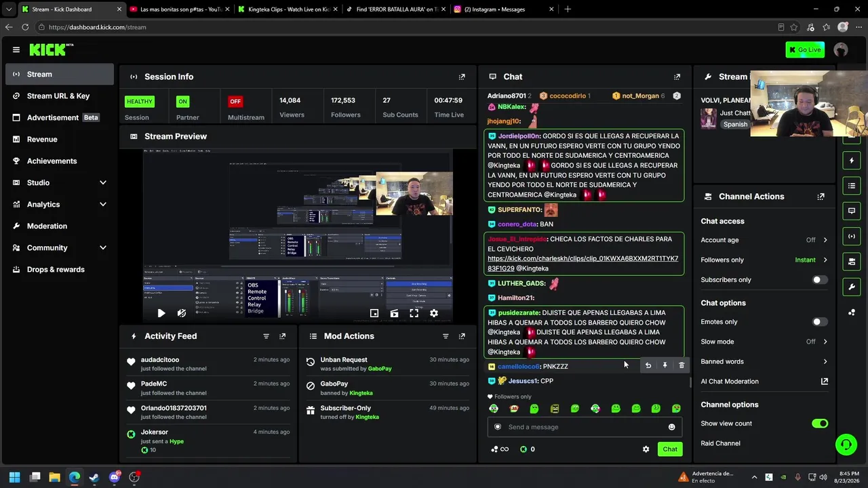
Task: Click the Chat widget icon in right sidebar
Action: (852, 211)
